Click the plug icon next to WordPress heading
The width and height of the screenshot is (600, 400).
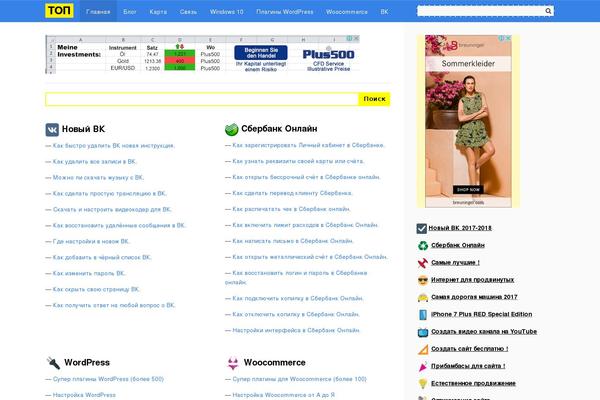(x=53, y=362)
